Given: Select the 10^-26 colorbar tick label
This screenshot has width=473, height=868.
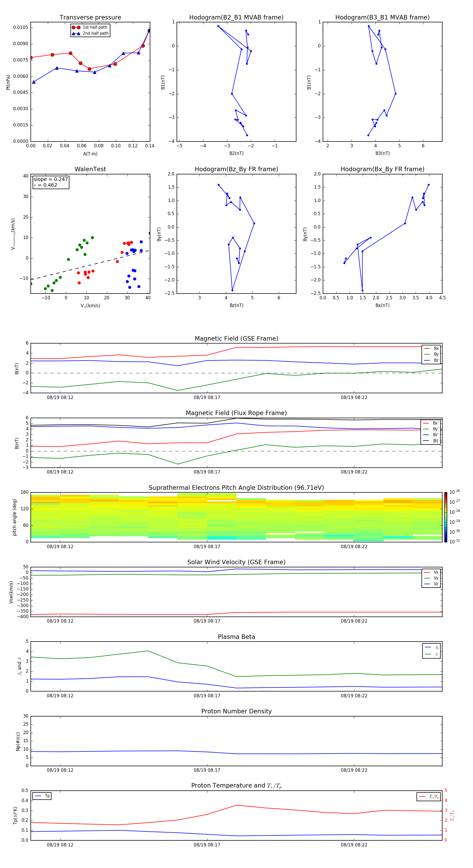Looking at the screenshot, I should (x=455, y=492).
